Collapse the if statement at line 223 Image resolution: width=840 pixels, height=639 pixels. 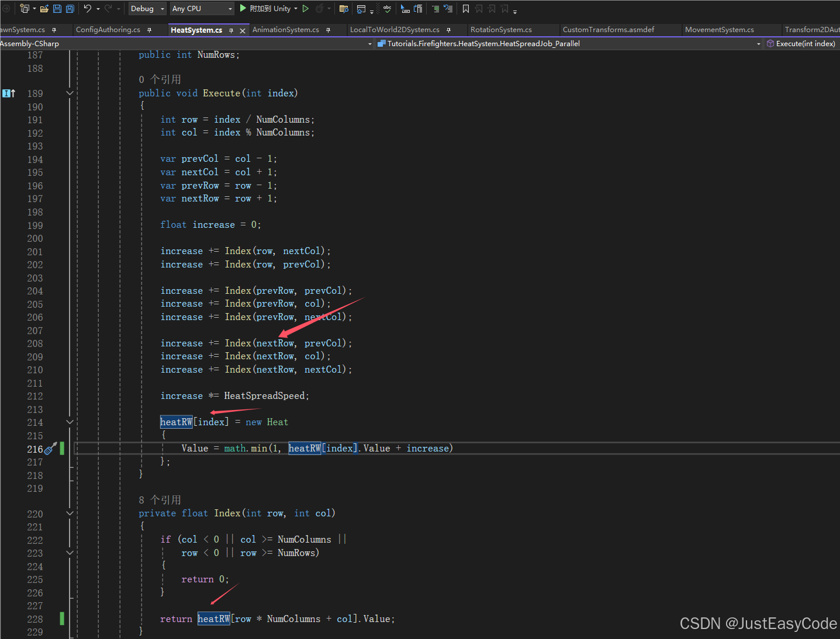click(70, 553)
